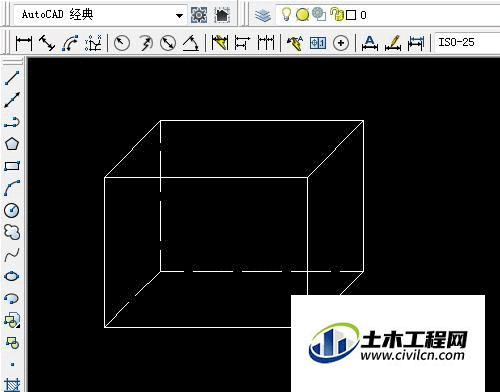Select the Aligned dimension tool

tap(47, 43)
